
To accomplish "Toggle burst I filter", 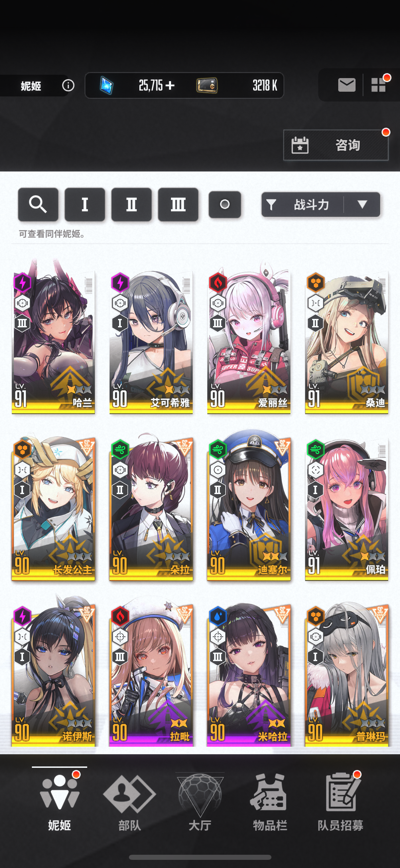I will 85,204.
